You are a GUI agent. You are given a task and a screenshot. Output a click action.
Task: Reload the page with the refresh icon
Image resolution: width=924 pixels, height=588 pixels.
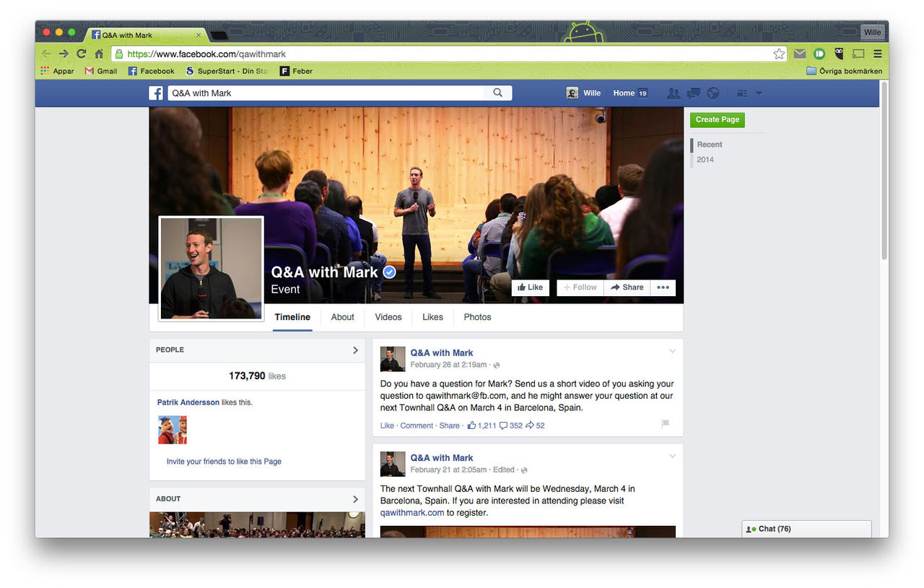pos(82,53)
